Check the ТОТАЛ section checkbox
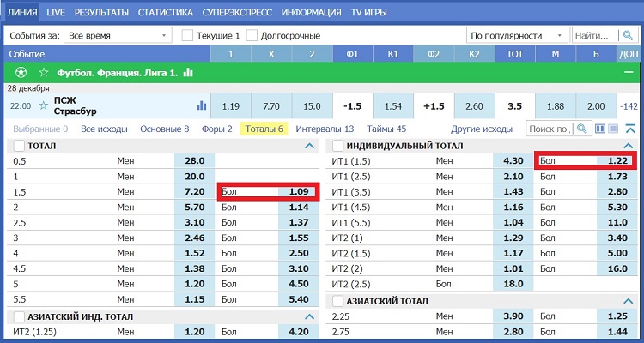The image size is (644, 343). pyautogui.click(x=19, y=147)
